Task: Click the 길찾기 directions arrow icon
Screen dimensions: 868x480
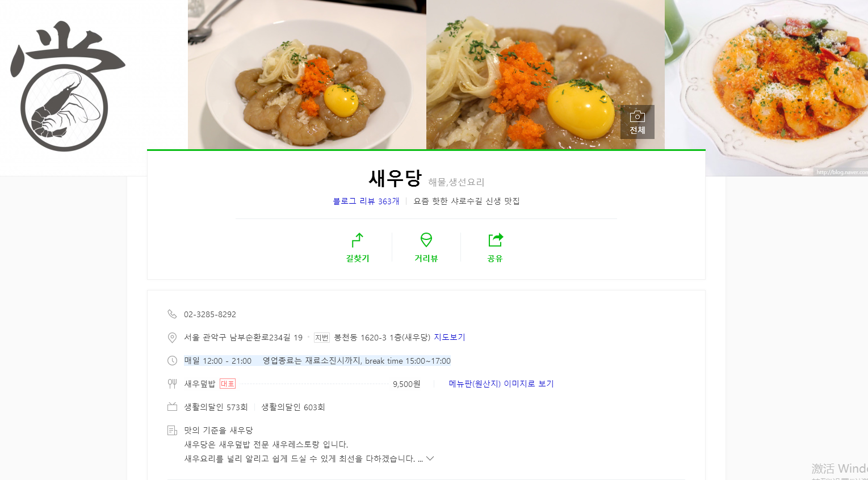Action: [358, 240]
